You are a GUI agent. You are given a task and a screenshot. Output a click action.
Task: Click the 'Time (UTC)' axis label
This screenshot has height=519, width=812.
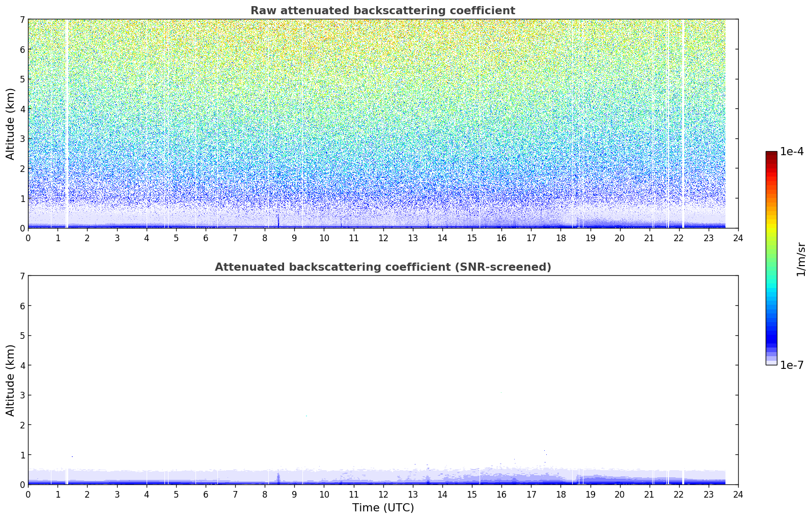383,508
